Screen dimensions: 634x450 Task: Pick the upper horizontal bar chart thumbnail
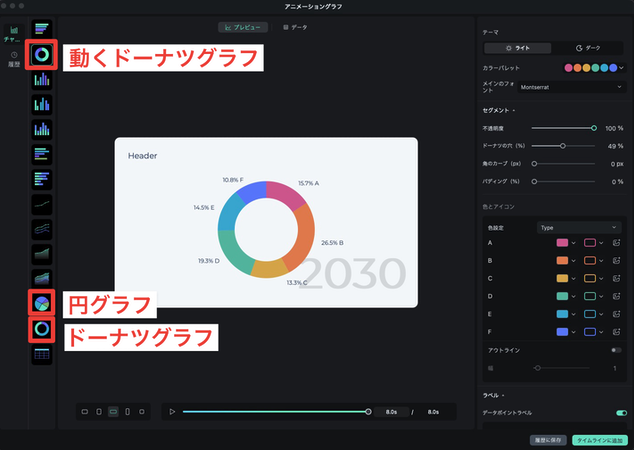click(x=42, y=154)
